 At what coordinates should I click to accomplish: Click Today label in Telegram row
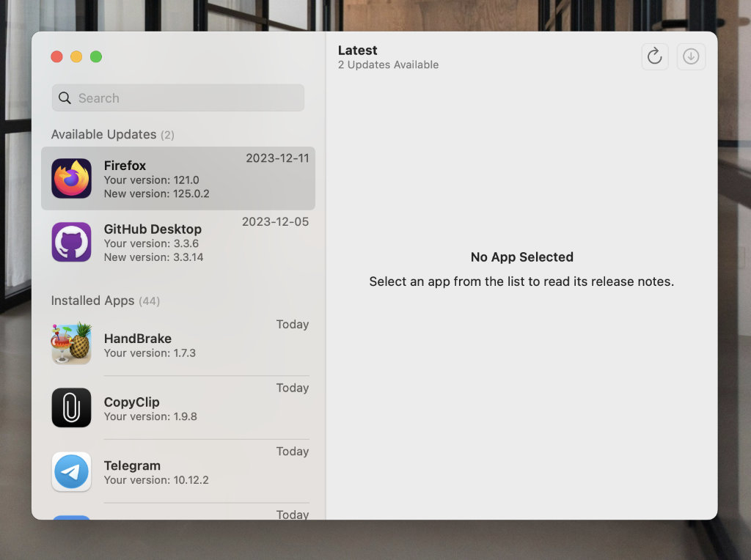(x=293, y=452)
